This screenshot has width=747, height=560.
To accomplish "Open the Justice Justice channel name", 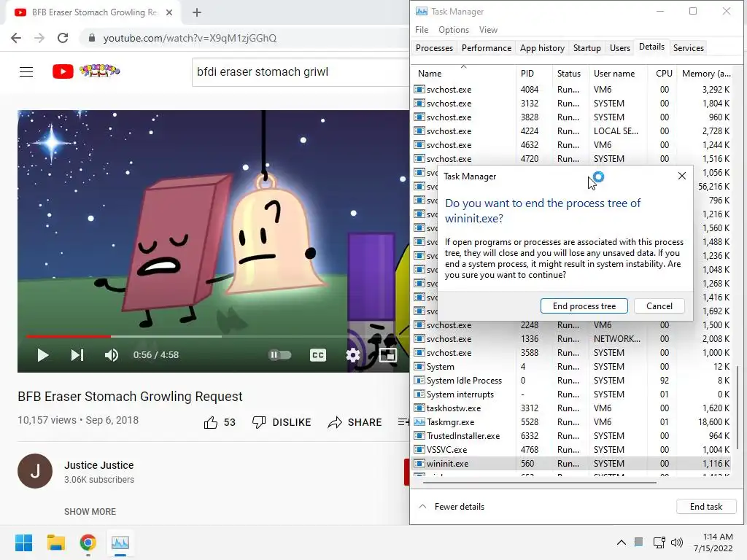I will pyautogui.click(x=99, y=465).
